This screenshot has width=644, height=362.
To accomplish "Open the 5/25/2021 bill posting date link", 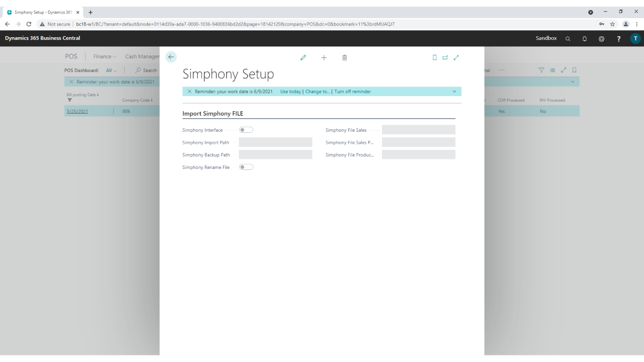I will [77, 111].
